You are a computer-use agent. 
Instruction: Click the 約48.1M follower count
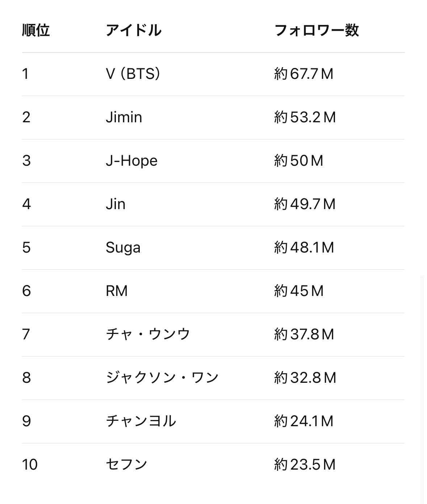(x=304, y=248)
